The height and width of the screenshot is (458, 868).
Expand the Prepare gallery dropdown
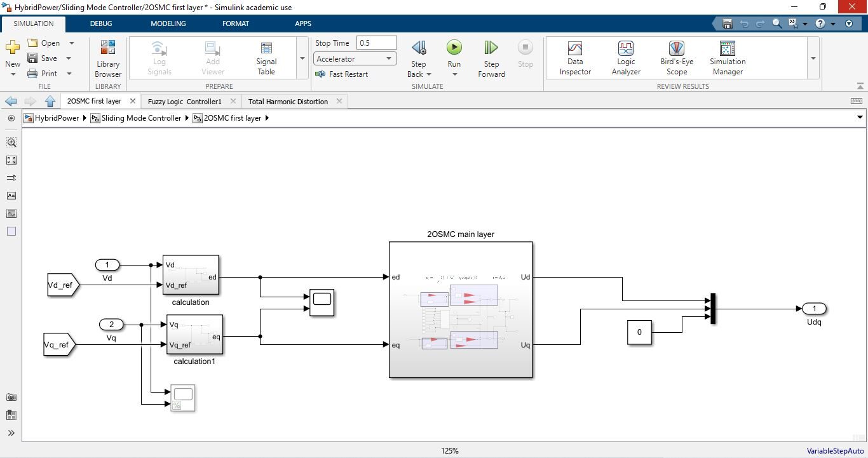302,58
